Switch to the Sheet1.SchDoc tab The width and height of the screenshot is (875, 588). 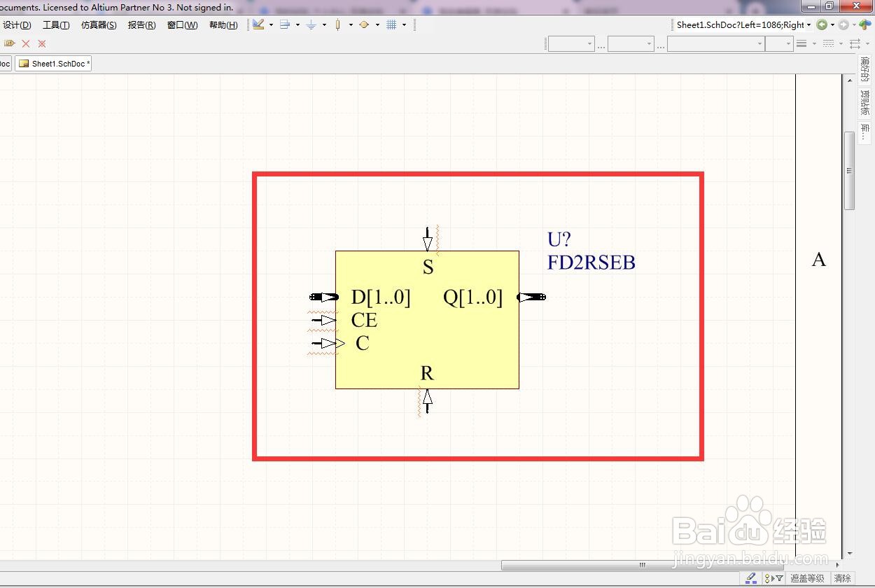tap(54, 64)
